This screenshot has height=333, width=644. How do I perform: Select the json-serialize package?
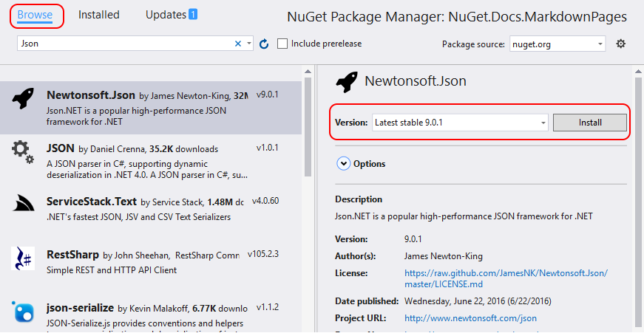(151, 314)
